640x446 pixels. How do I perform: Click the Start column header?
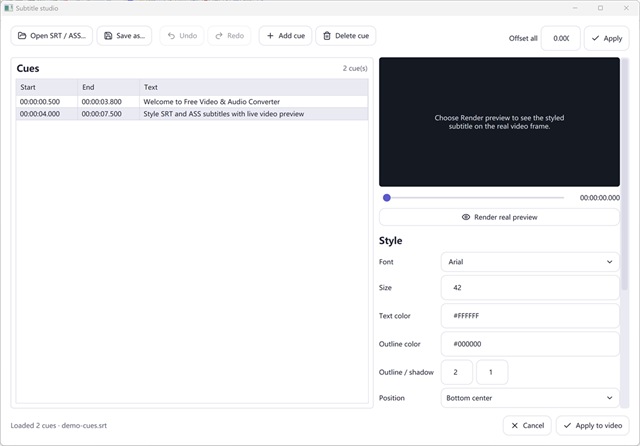47,87
